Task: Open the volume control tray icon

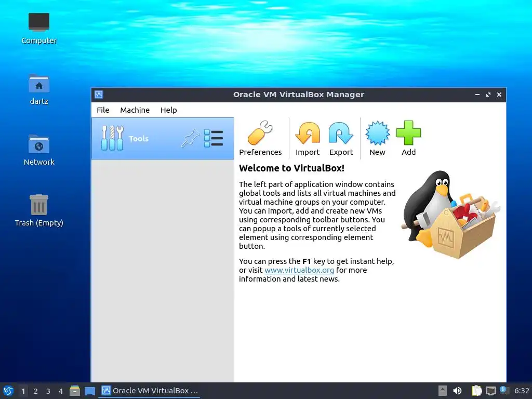Action: 457,391
